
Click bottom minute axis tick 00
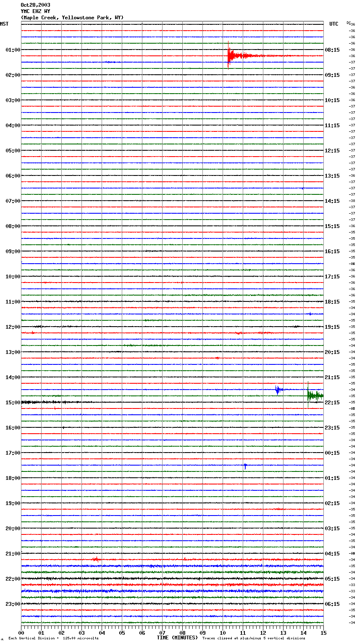(21, 633)
